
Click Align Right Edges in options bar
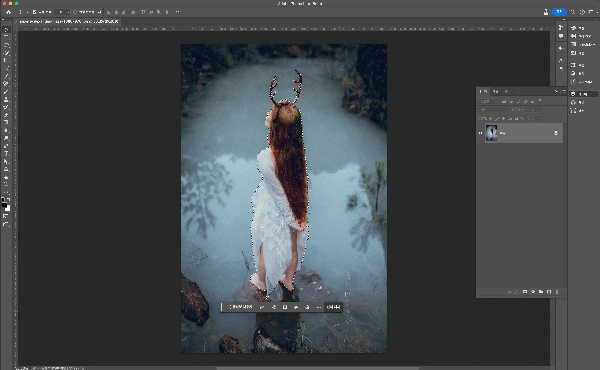tap(124, 12)
